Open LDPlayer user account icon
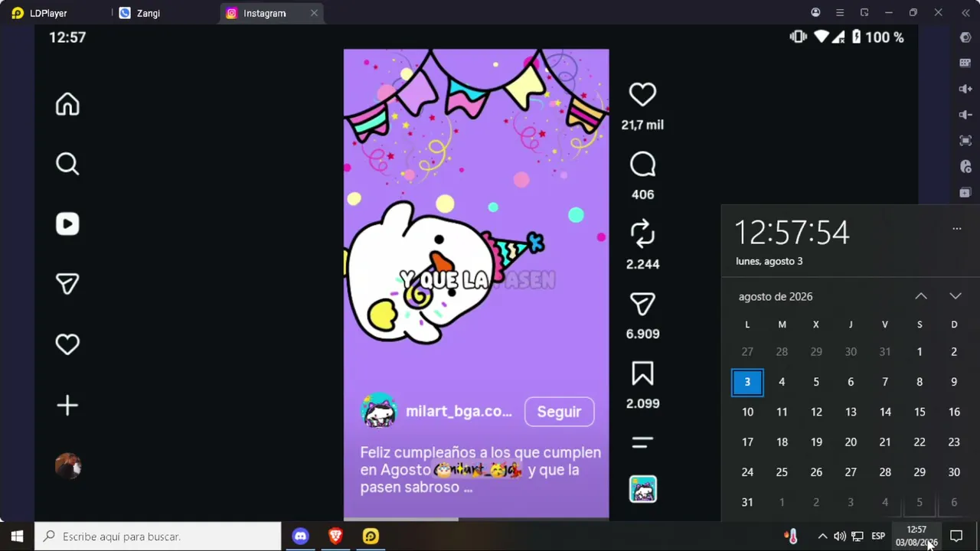The image size is (980, 551). 815,12
